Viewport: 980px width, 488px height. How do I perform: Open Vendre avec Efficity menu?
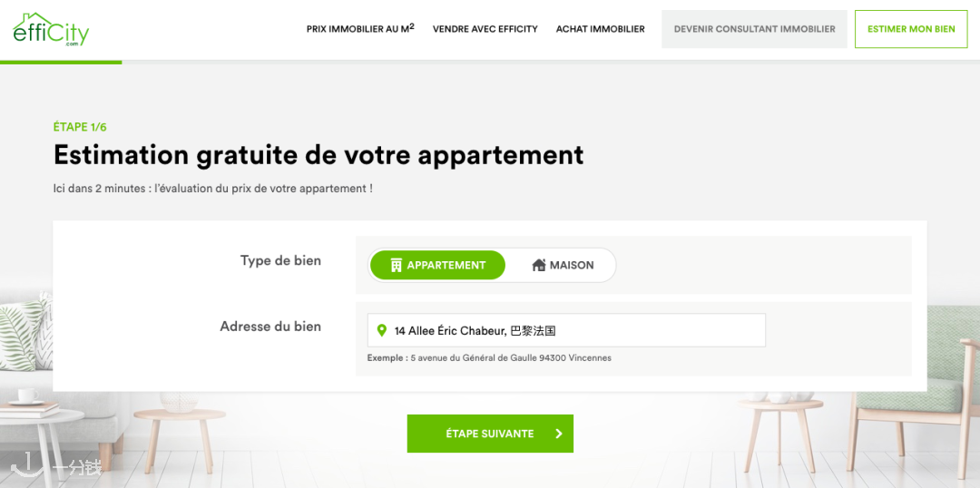[x=485, y=29]
